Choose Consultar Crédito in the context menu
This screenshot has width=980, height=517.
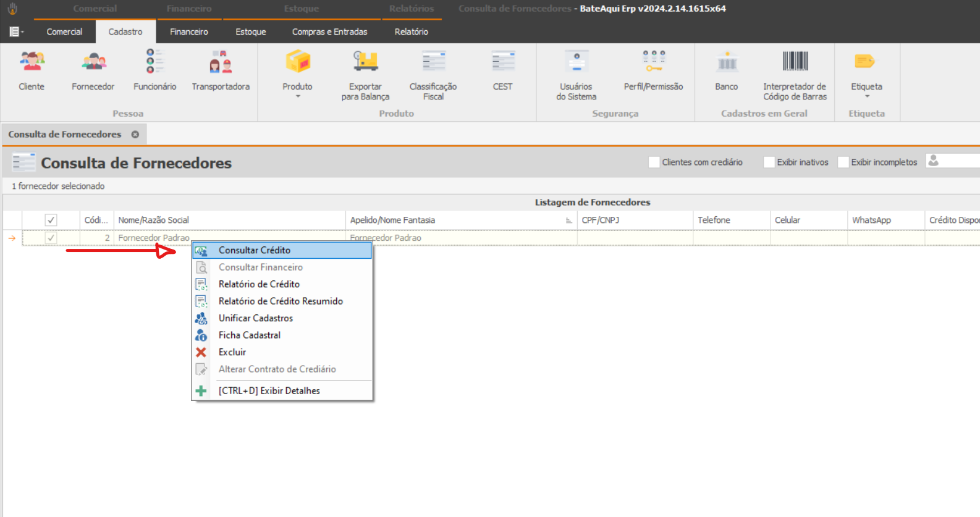click(x=282, y=250)
